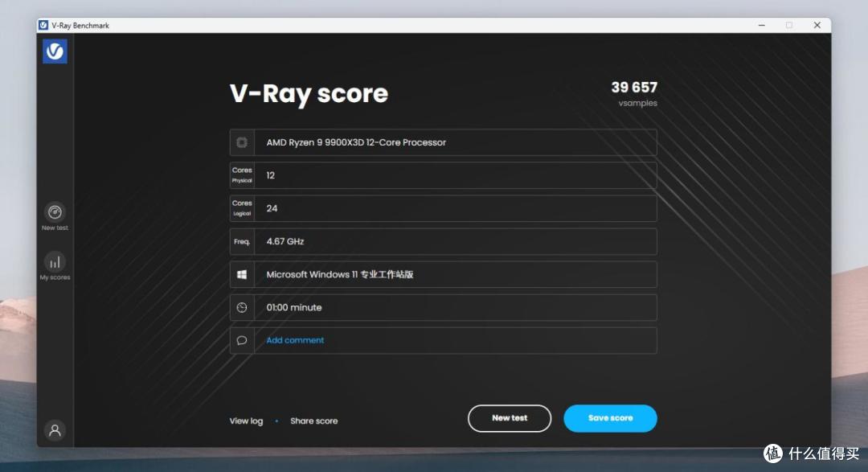This screenshot has width=868, height=472.
Task: Click the physical cores value 12
Action: tap(271, 175)
